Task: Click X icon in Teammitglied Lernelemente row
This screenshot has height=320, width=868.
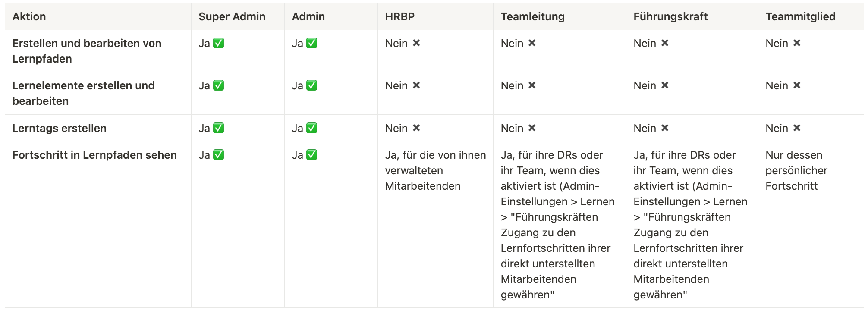Action: [797, 85]
